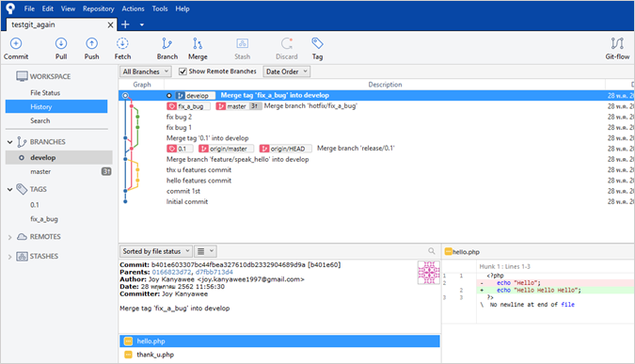Open parent commit 0166823d72 link
This screenshot has width=635, height=364.
[171, 272]
